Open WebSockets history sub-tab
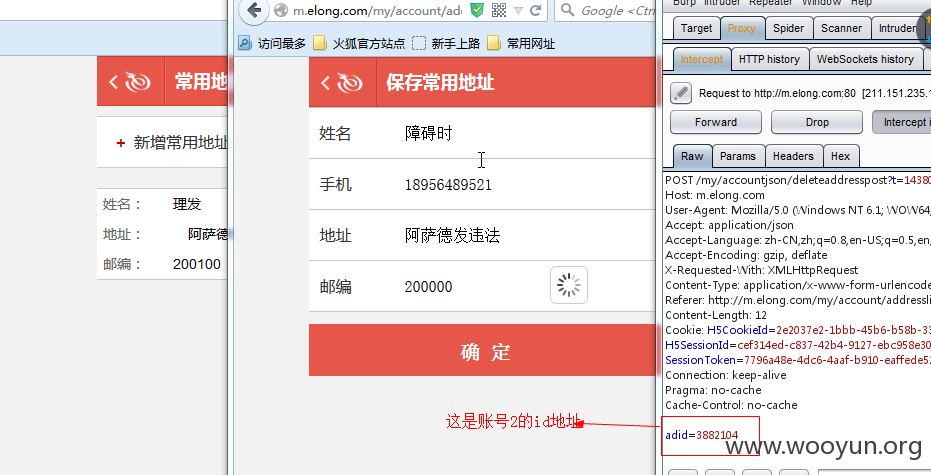The image size is (931, 475). coord(865,59)
